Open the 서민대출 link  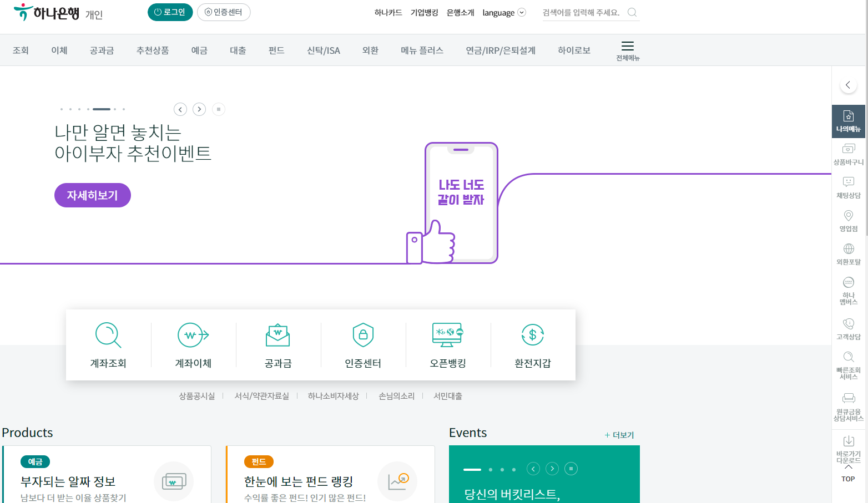[448, 396]
